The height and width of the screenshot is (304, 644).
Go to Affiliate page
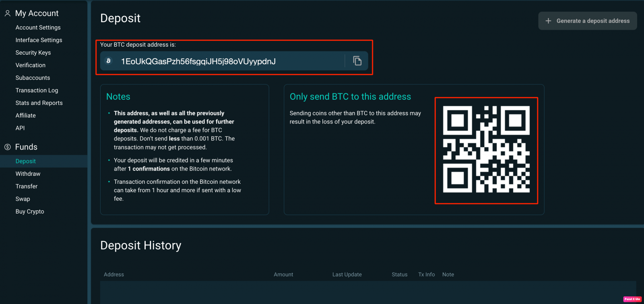click(25, 115)
